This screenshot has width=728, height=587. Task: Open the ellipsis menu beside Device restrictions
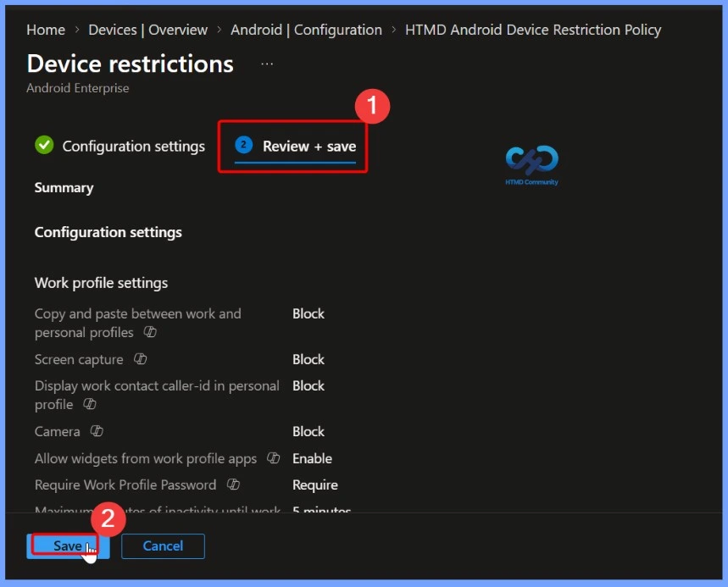(x=267, y=64)
